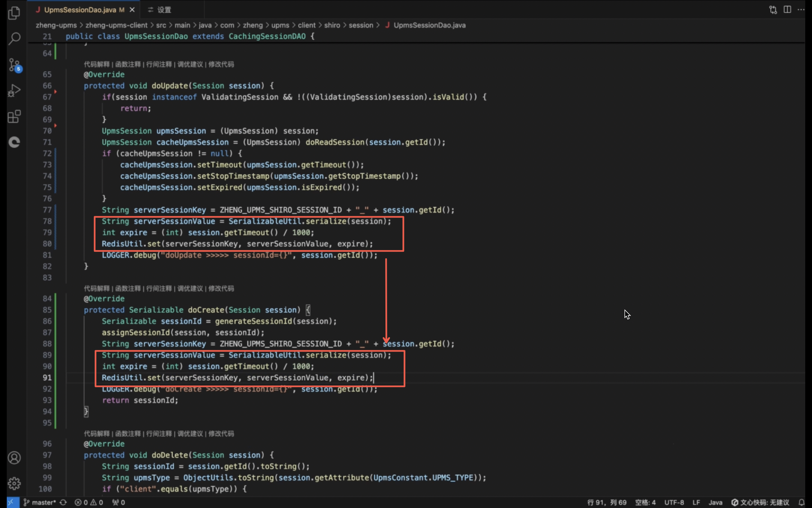
Task: Click the LF end-of-line indicator
Action: (696, 502)
